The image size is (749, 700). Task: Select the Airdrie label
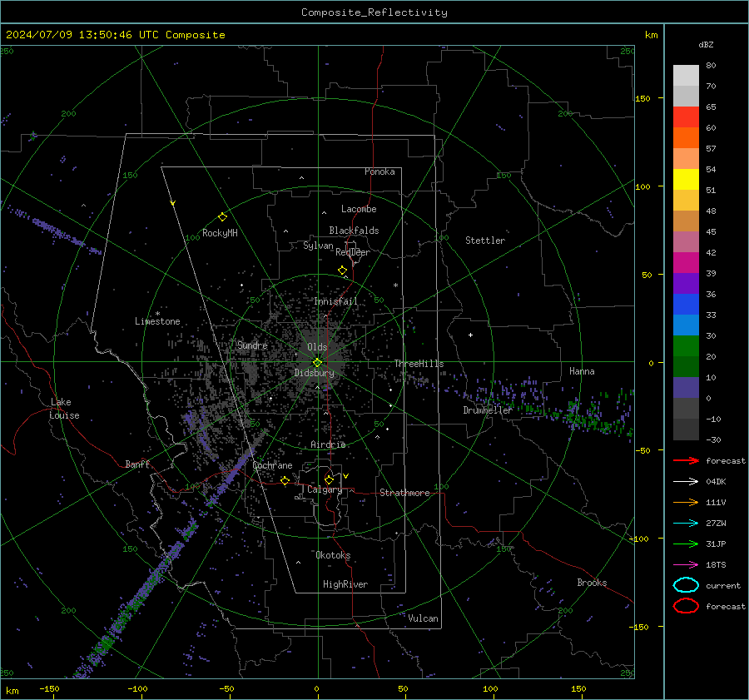328,444
